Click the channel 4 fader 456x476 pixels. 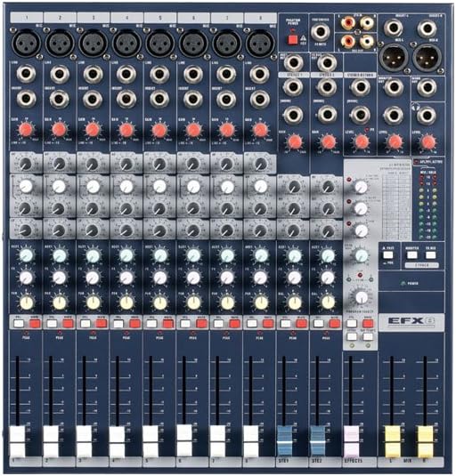pyautogui.click(x=118, y=441)
